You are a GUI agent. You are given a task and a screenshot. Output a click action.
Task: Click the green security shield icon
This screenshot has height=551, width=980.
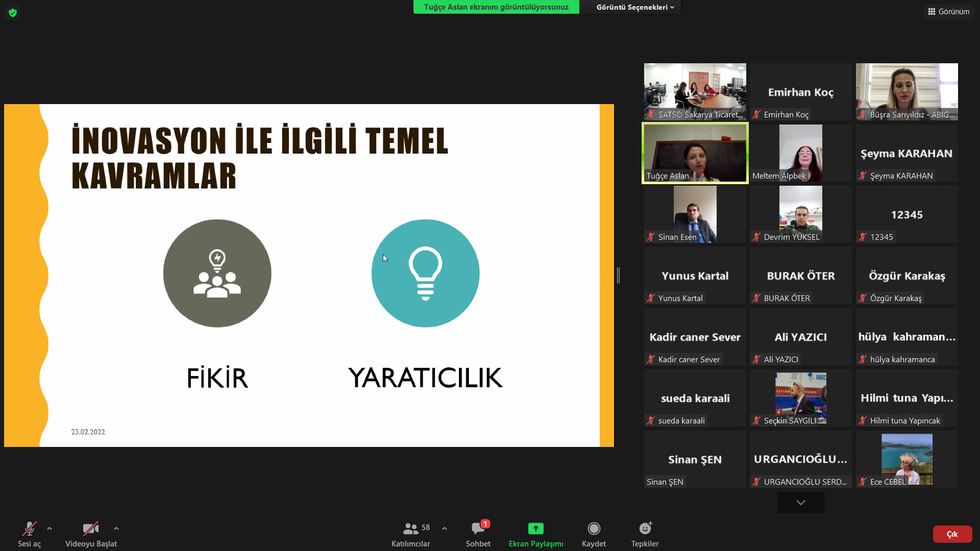pyautogui.click(x=13, y=13)
